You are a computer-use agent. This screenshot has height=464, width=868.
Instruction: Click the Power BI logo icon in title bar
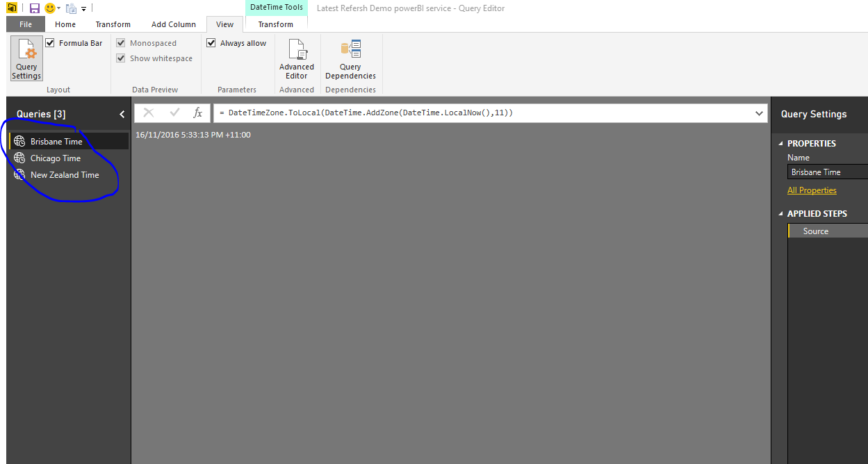[12, 8]
